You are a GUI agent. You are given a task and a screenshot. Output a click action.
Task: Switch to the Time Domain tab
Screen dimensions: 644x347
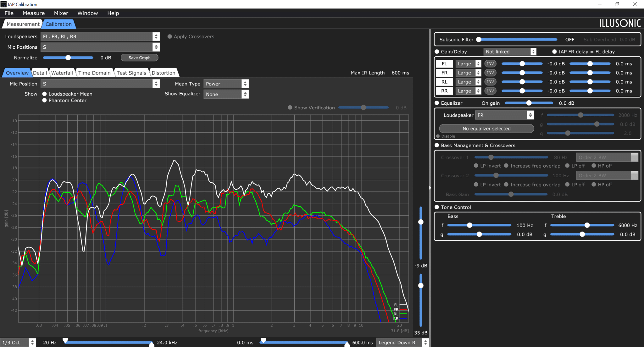(94, 73)
